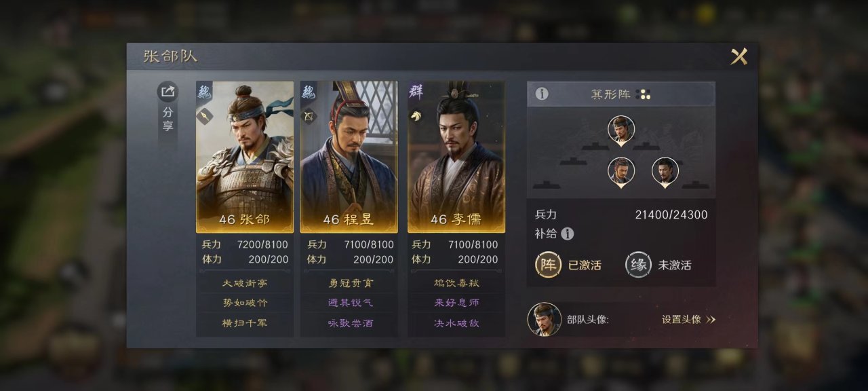This screenshot has height=391, width=868.
Task: Select the top formation slot portrait
Action: click(621, 130)
